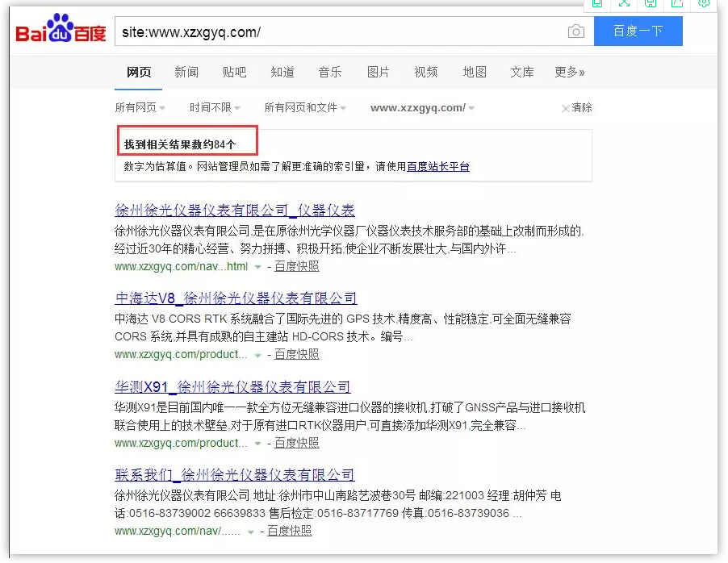Screen dimensions: 728x563
Task: Open the 地图 tab
Action: (x=475, y=72)
